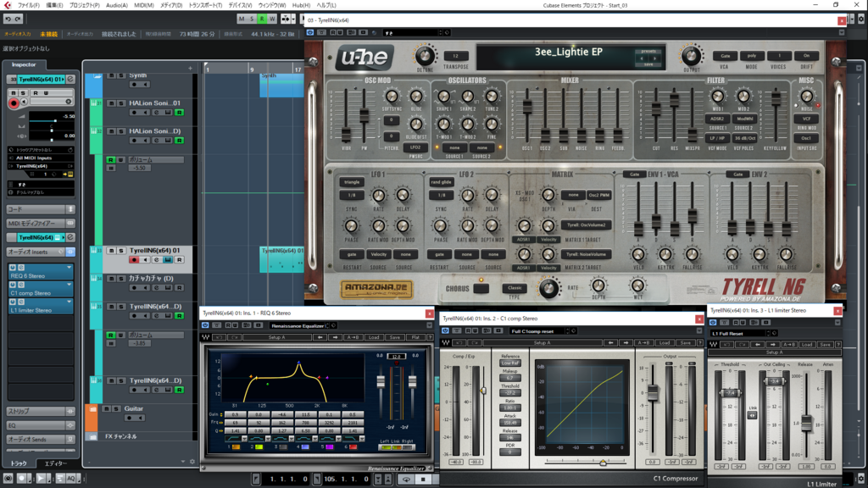Image resolution: width=868 pixels, height=488 pixels.
Task: Toggle global Mute (M) state in toolbar
Action: pos(242,19)
